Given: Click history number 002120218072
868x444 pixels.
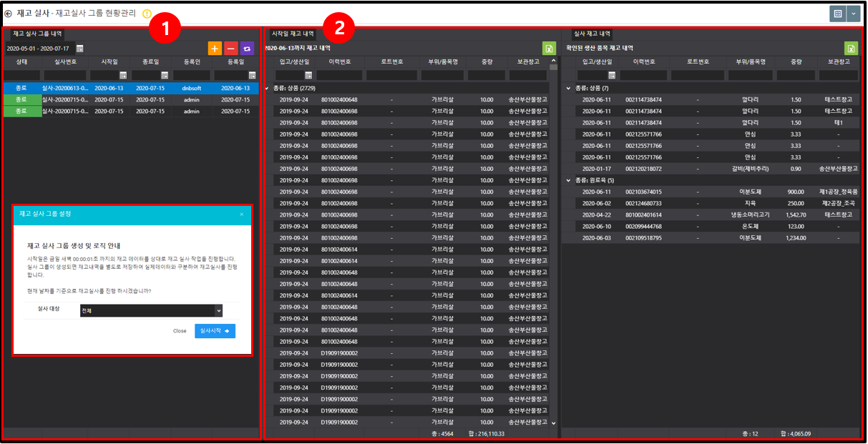Looking at the screenshot, I should coord(643,169).
